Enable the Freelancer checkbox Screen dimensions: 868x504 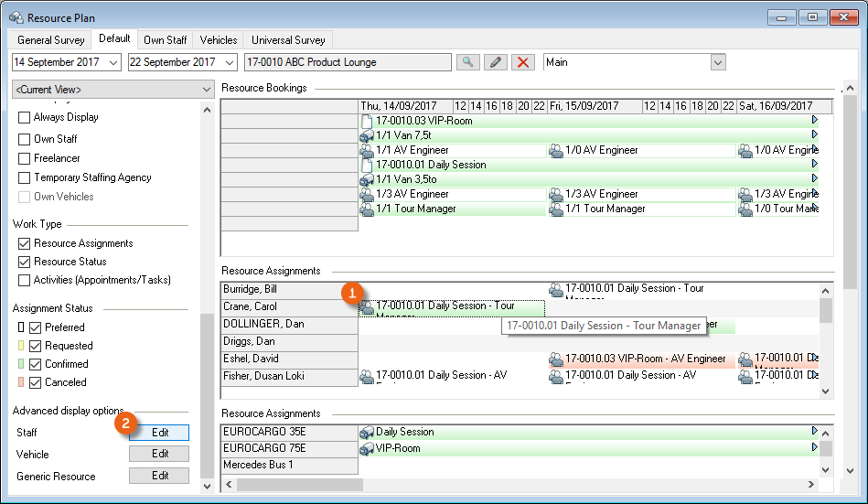click(25, 158)
